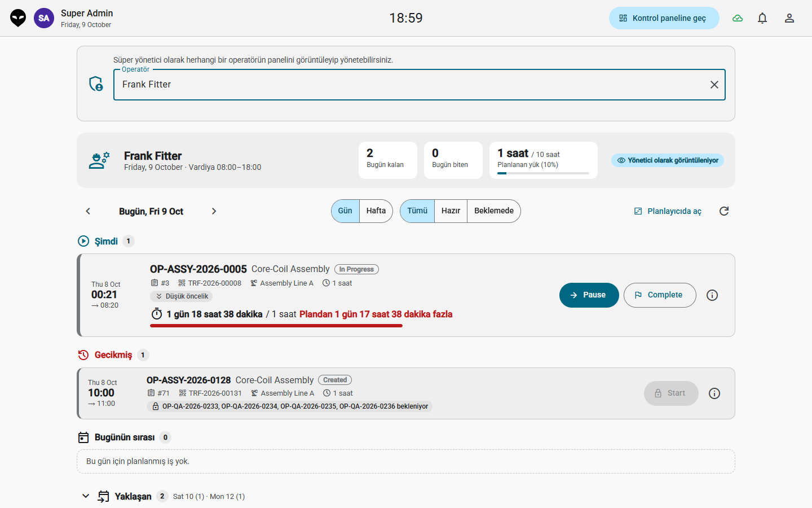Viewport: 812px width, 508px height.
Task: Pause the Core-Coil Assembly operation
Action: 589,295
